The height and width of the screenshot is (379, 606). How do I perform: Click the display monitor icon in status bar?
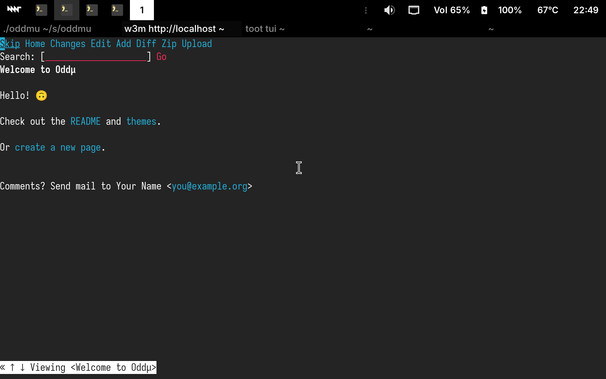[414, 10]
